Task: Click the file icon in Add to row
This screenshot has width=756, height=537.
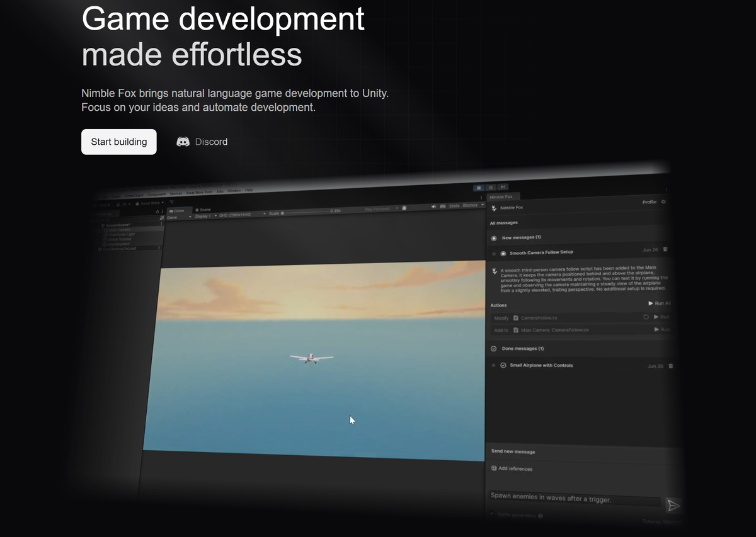Action: [x=516, y=330]
